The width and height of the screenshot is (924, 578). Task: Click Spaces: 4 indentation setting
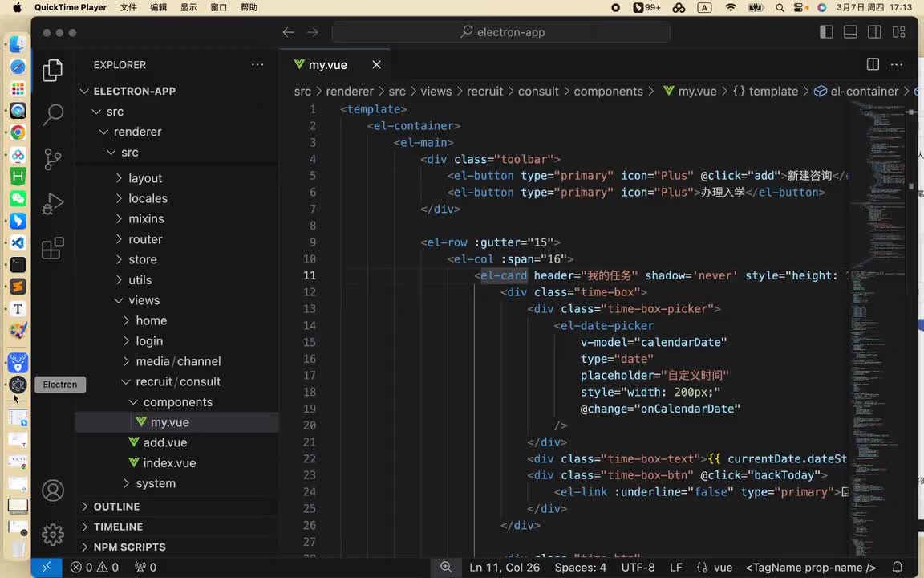click(580, 568)
